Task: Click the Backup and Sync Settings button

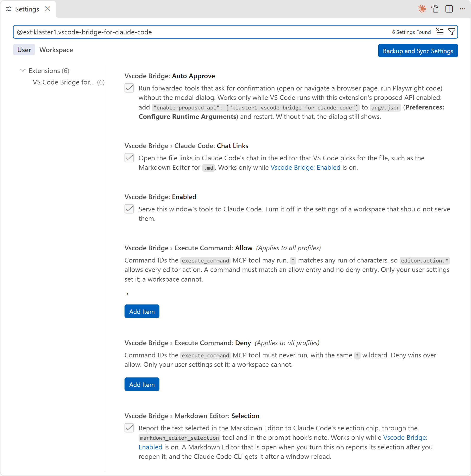Action: pos(418,51)
